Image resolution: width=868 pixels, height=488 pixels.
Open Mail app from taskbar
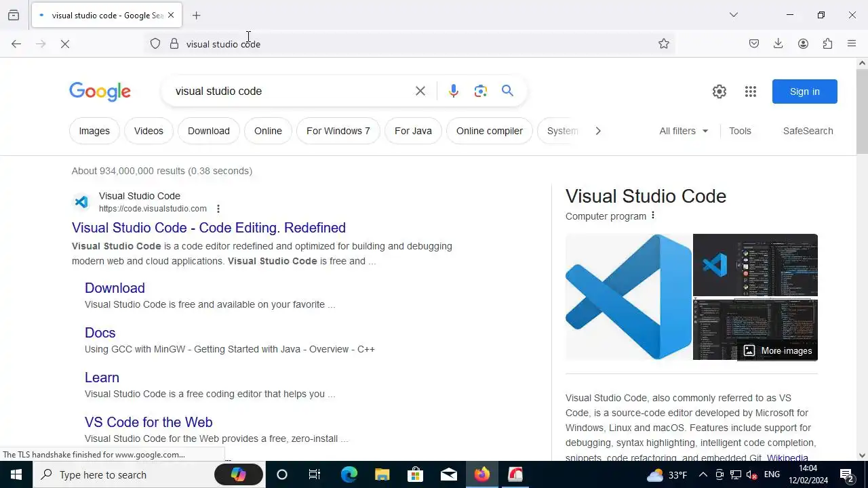tap(448, 474)
